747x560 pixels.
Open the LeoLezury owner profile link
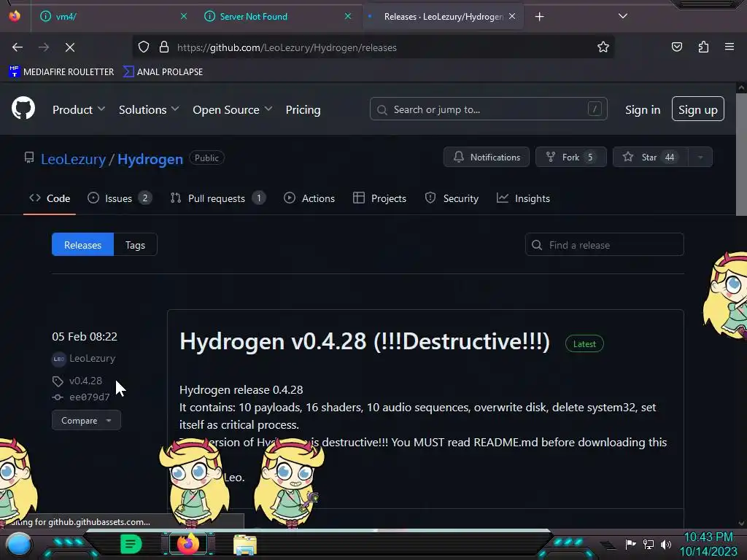click(x=74, y=159)
